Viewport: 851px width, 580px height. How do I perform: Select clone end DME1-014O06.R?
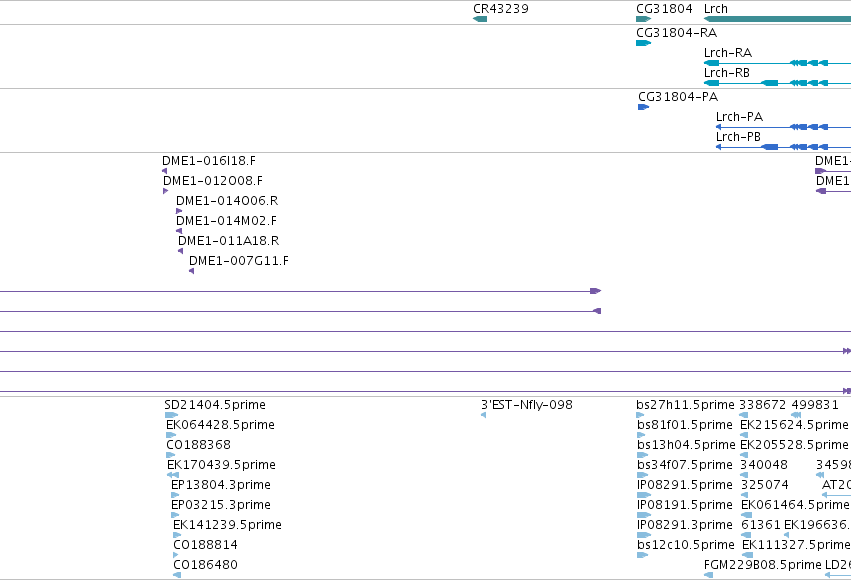[x=227, y=201]
